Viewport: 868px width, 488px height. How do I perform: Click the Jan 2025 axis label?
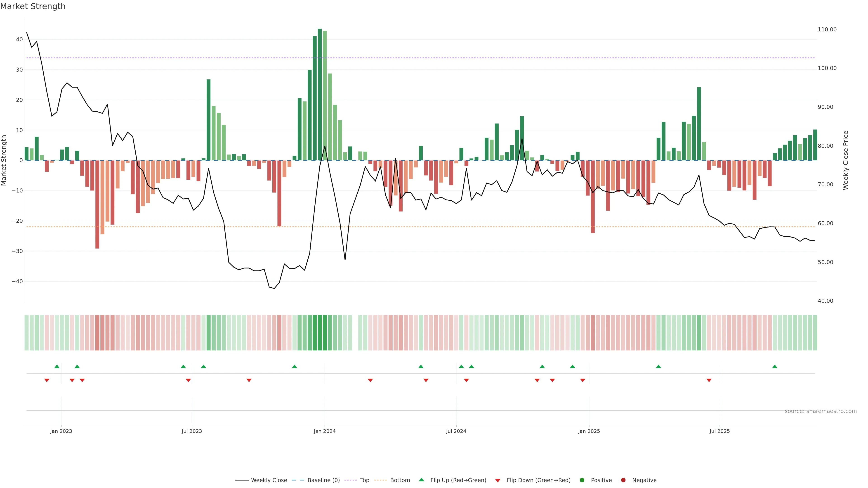[x=589, y=431]
